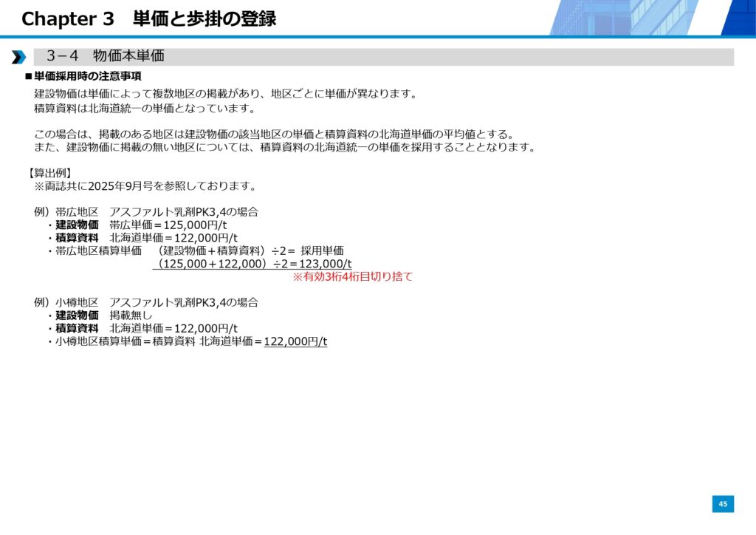Click the 例）小樽地区 example heading

tap(66, 302)
